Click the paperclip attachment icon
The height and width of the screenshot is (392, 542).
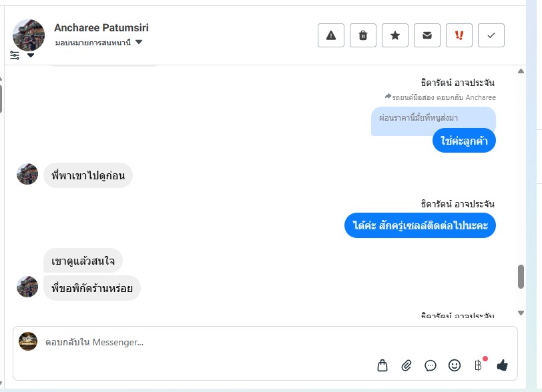(x=406, y=365)
